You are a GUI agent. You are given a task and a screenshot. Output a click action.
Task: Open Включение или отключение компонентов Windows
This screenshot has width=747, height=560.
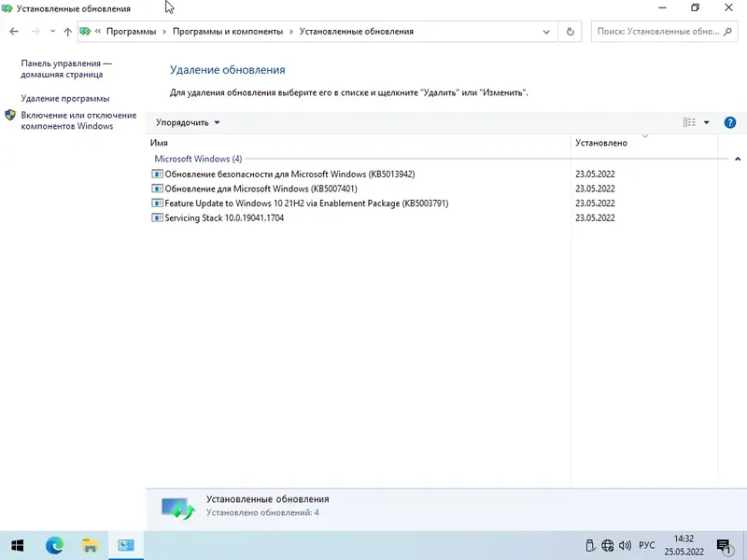[x=78, y=120]
